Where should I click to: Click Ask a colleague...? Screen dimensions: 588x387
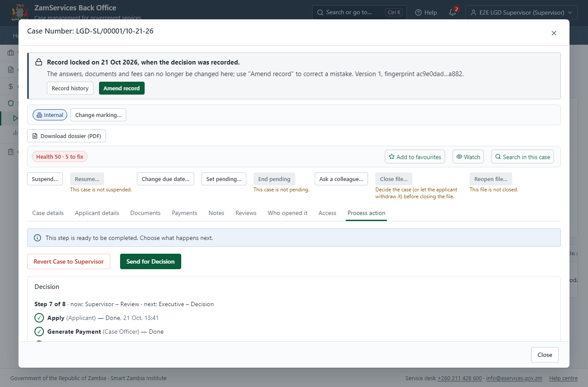[341, 179]
